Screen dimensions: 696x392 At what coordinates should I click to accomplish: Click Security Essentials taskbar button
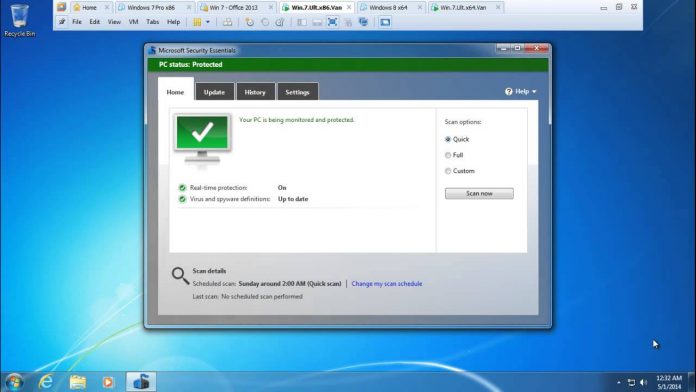pos(141,382)
